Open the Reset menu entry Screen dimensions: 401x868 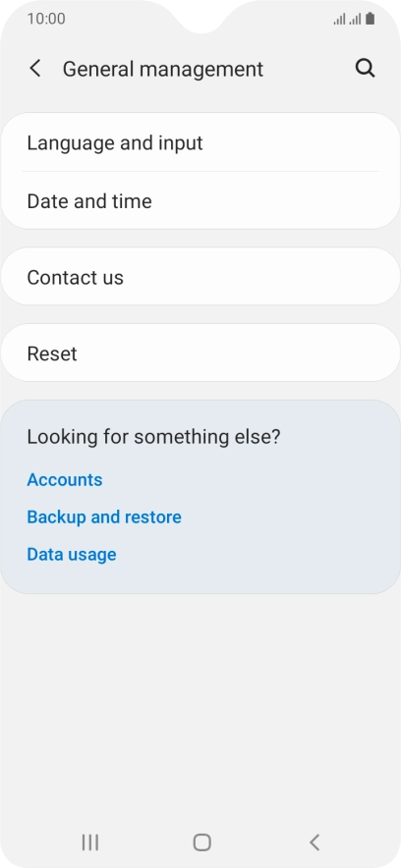pos(200,353)
